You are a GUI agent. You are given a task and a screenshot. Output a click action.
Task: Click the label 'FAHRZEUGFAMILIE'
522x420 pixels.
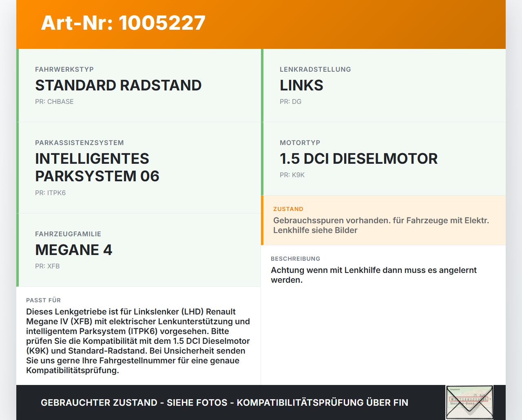[68, 234]
